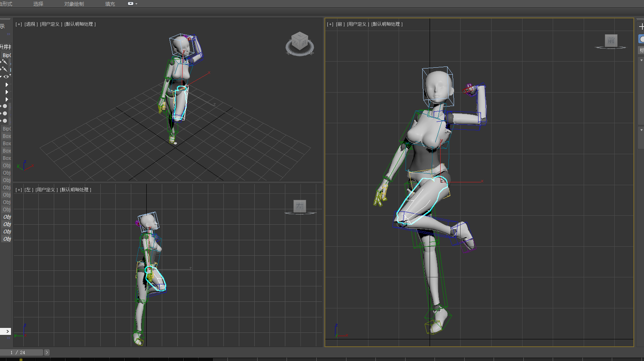Open the 标 dropdown in command panel
Screen dimensions: 644x361
click(x=641, y=50)
